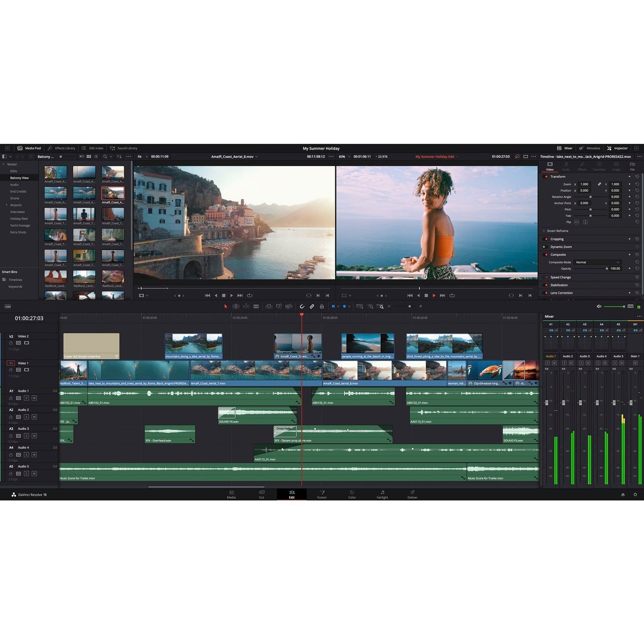Solo the A2 channel in the Mixer
Image resolution: width=644 pixels, height=644 pixels.
tap(564, 363)
